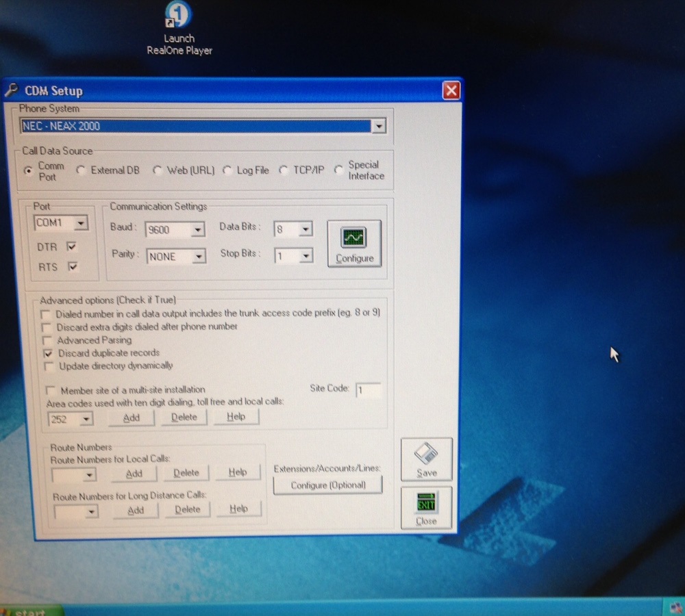The image size is (685, 616).
Task: Enable Advanced Parsing checkbox
Action: click(x=47, y=340)
